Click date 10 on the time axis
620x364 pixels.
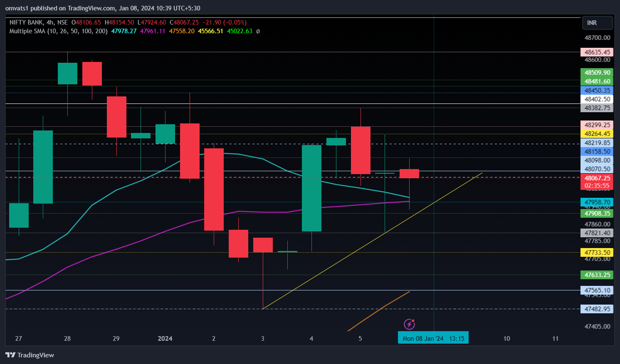[506, 339]
